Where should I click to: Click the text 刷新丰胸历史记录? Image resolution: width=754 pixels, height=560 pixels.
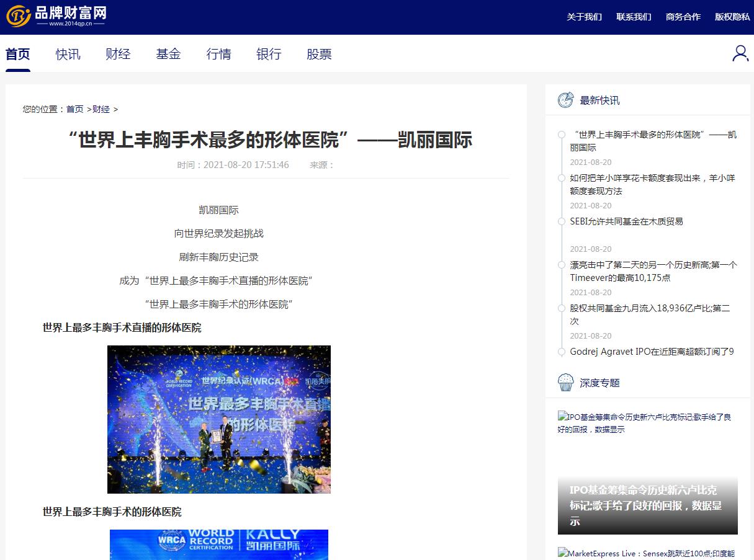[219, 257]
